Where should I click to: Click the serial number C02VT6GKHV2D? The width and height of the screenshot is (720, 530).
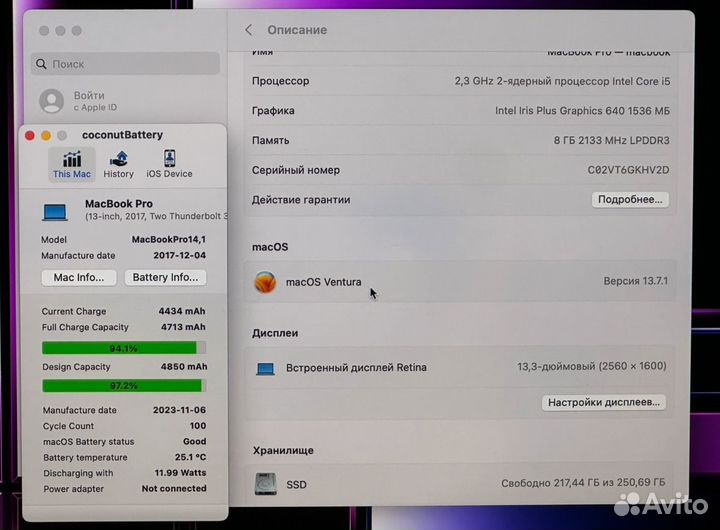628,170
